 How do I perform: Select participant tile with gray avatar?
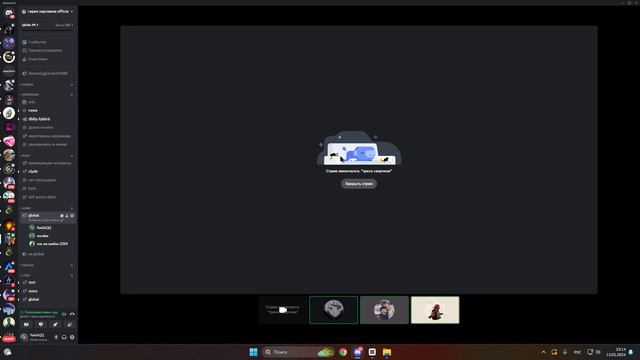[333, 310]
